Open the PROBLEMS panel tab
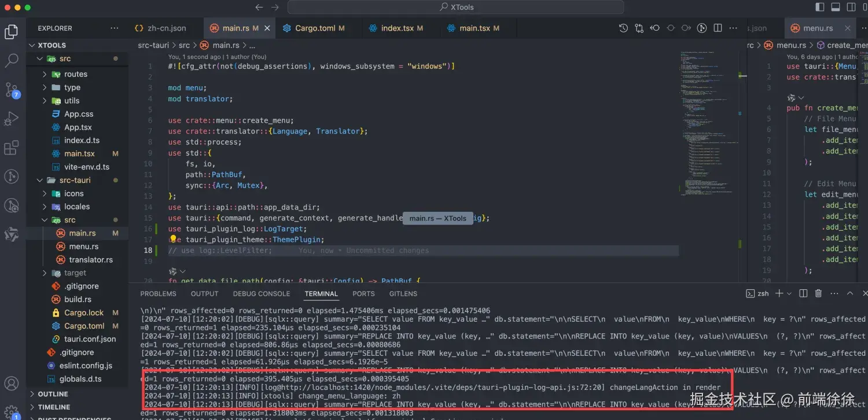This screenshot has height=420, width=868. [158, 293]
